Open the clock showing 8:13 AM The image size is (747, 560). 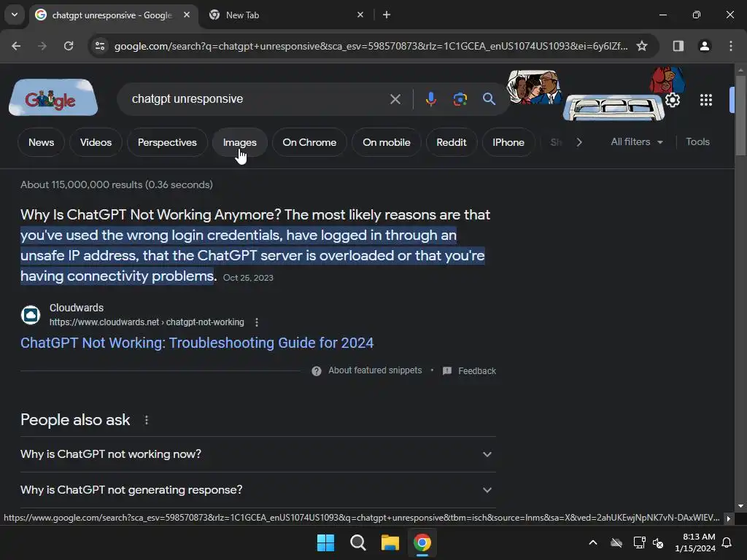tap(695, 542)
